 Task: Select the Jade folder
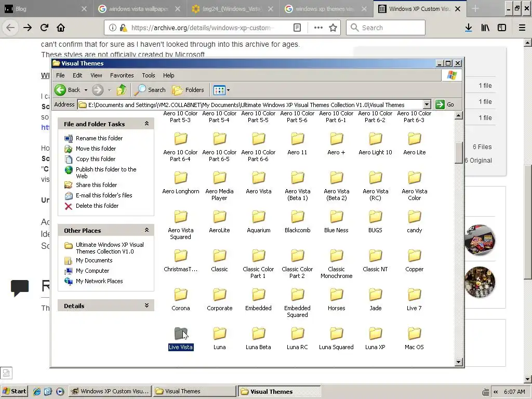coord(375,300)
